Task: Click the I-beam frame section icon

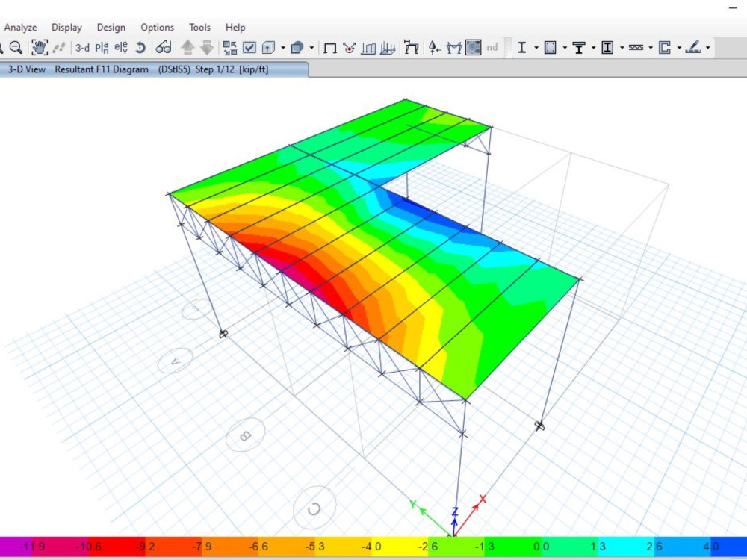Action: pos(521,47)
